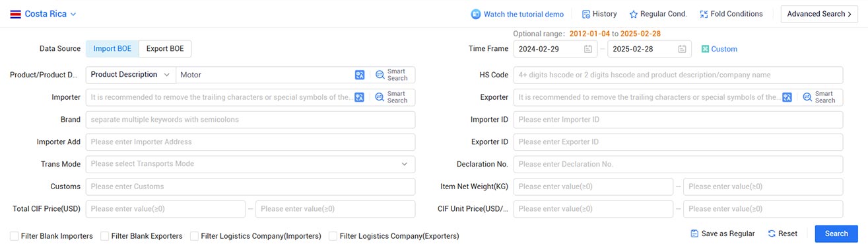Click the translate icon in Importer field

[359, 97]
